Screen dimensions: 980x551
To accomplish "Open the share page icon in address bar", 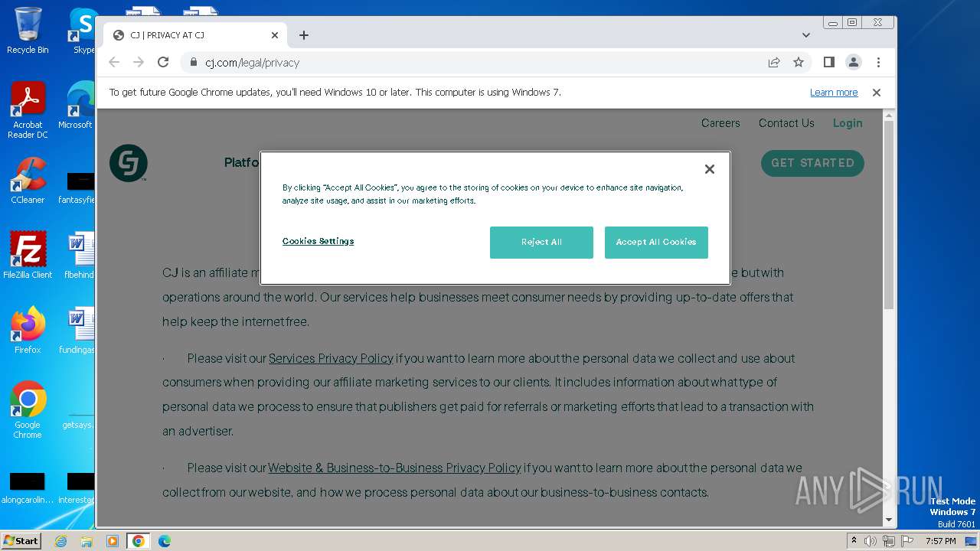I will point(774,63).
